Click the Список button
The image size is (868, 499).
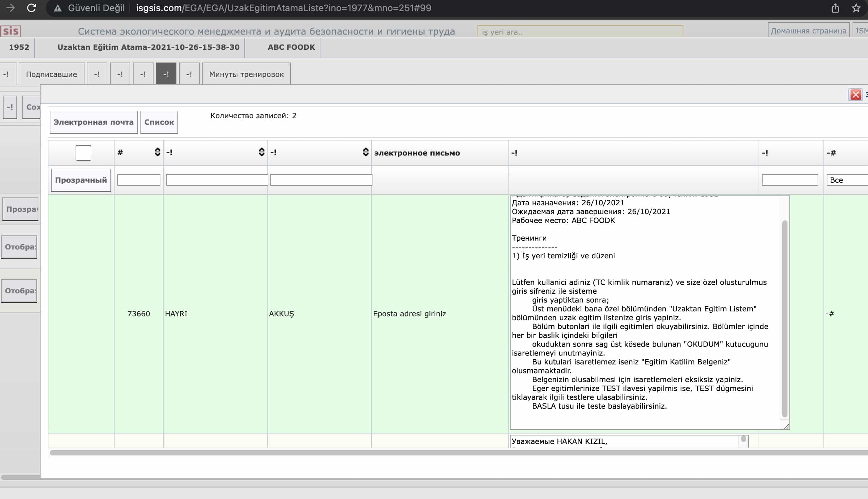click(159, 122)
